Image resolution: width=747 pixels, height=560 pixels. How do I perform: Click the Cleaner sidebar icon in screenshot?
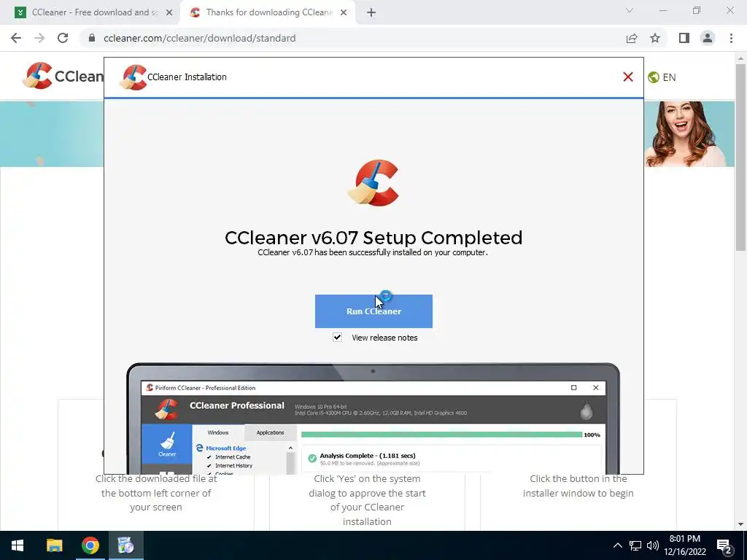167,444
